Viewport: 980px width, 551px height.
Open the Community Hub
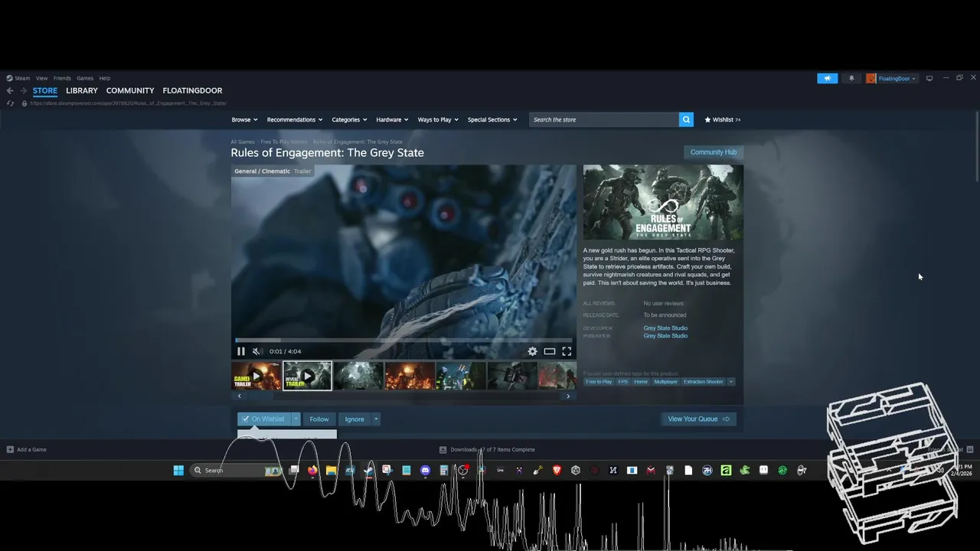(x=714, y=152)
